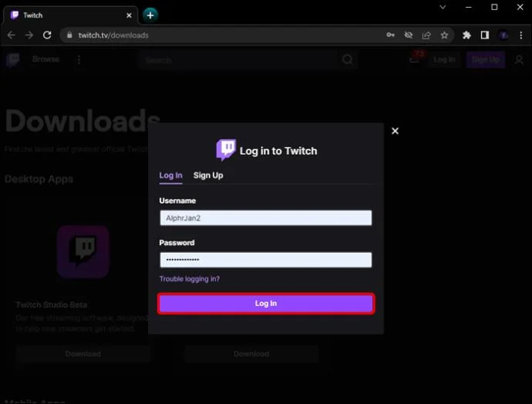Image resolution: width=532 pixels, height=404 pixels.
Task: Open saved passwords key icon in address bar
Action: [390, 35]
